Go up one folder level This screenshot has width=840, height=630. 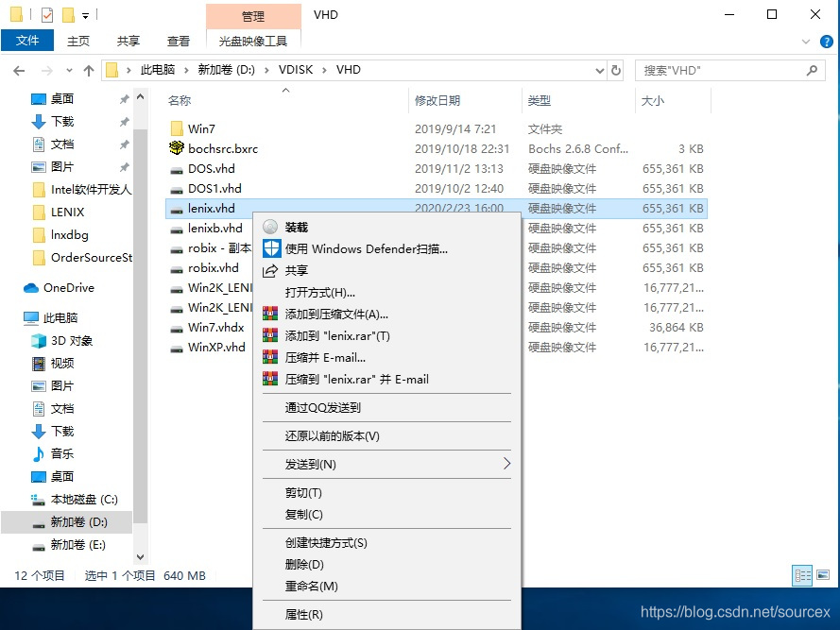point(88,69)
